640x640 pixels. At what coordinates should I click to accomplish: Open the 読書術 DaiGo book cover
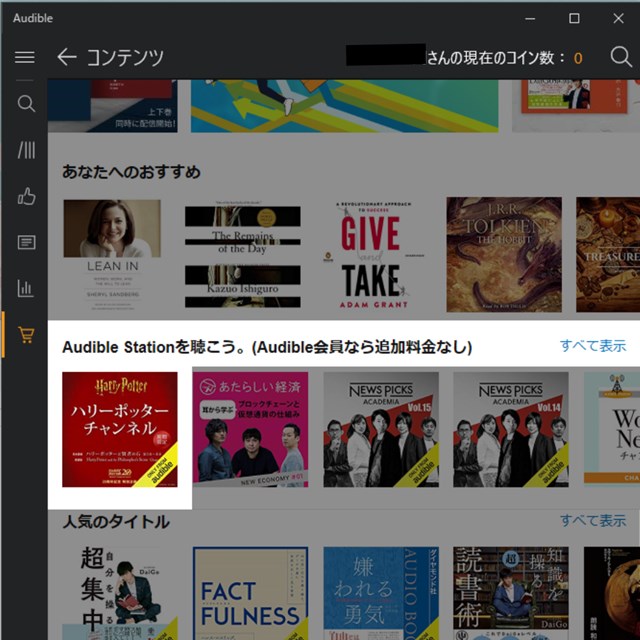click(x=511, y=593)
